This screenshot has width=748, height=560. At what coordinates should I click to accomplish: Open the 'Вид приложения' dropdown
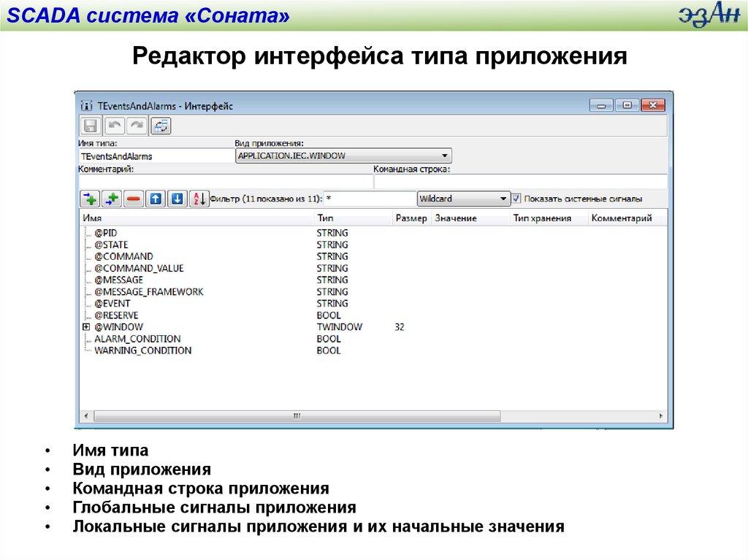445,156
